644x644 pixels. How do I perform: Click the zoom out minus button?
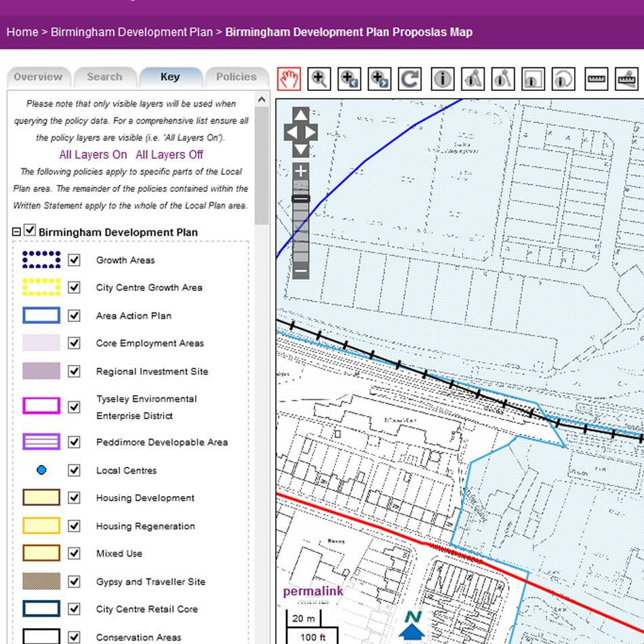301,271
